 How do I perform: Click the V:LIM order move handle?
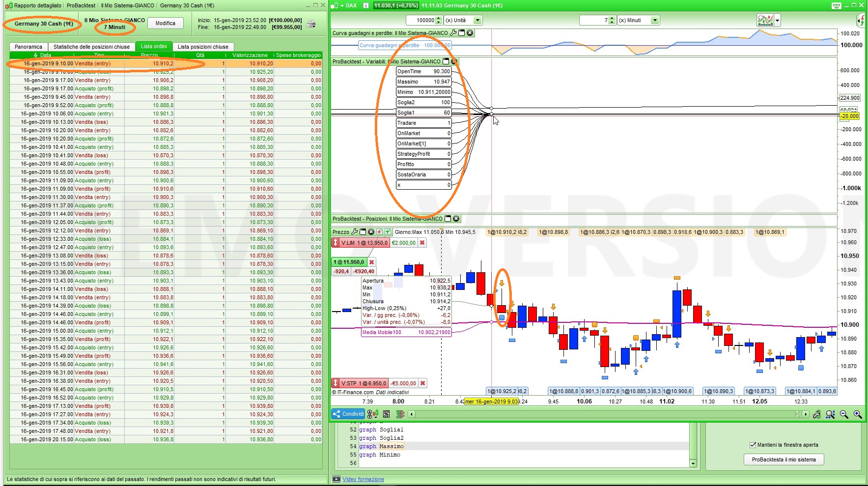(336, 243)
